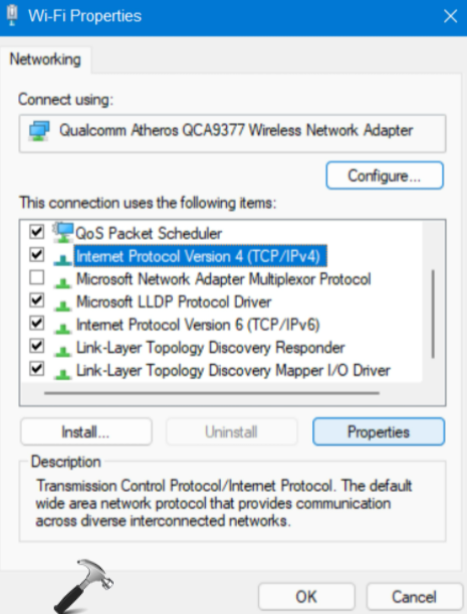Open the Configure adapter dialog
Image resolution: width=467 pixels, height=614 pixels.
coord(384,175)
